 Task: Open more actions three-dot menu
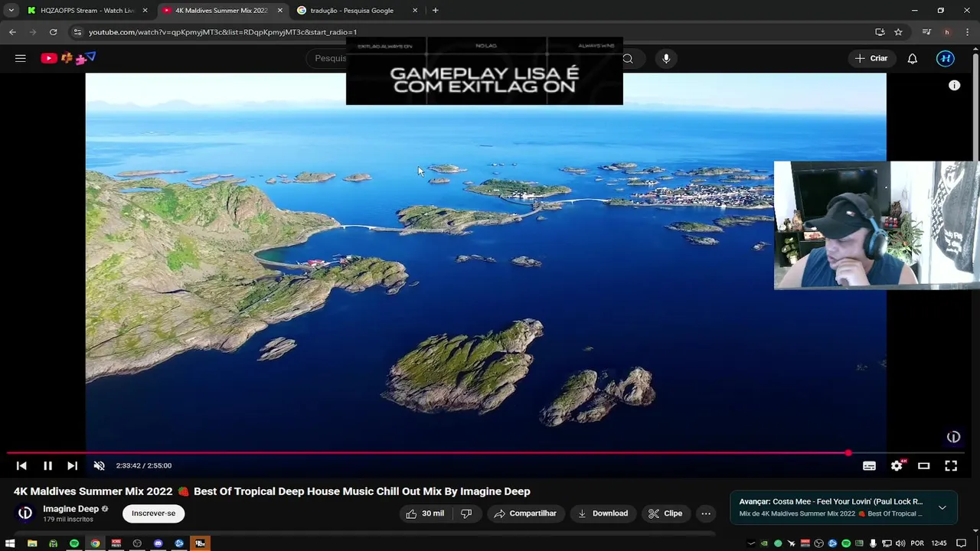[706, 514]
